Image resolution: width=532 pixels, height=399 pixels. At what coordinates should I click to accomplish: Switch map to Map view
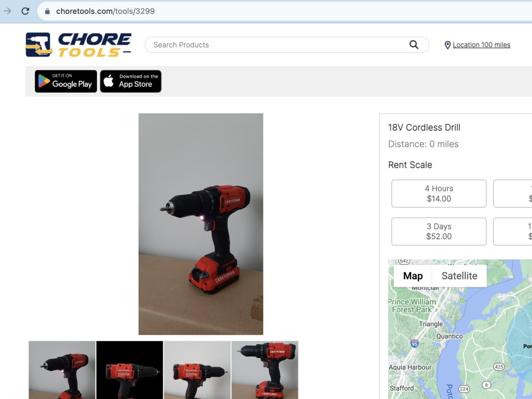pos(413,276)
